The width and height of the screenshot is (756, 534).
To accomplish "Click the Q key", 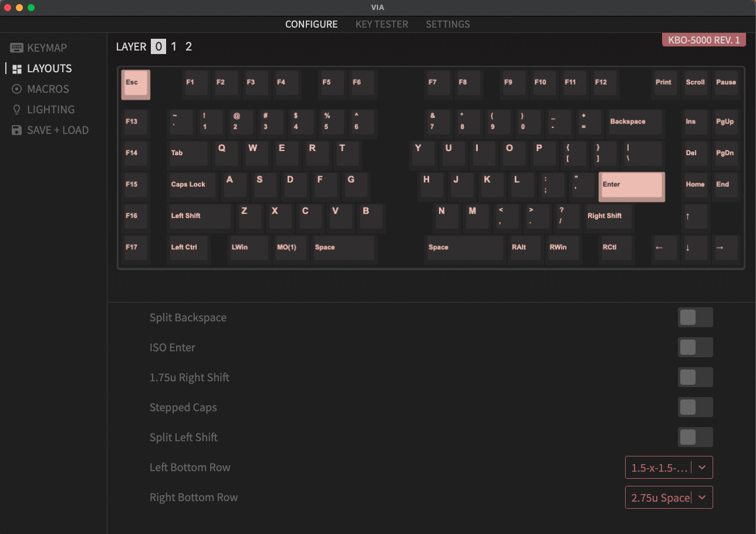I will coord(226,155).
